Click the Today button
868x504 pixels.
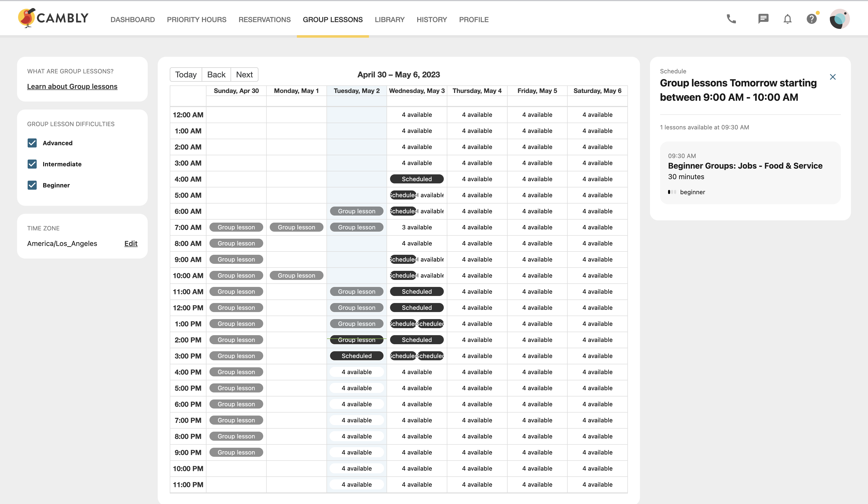point(186,74)
